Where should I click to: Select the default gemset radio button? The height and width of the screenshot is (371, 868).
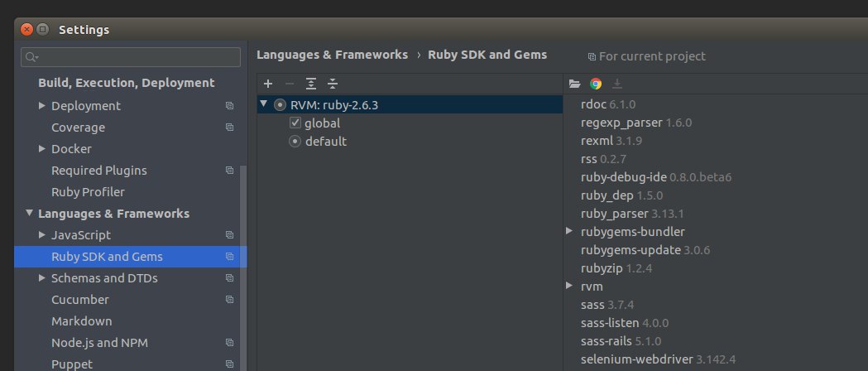coord(295,142)
